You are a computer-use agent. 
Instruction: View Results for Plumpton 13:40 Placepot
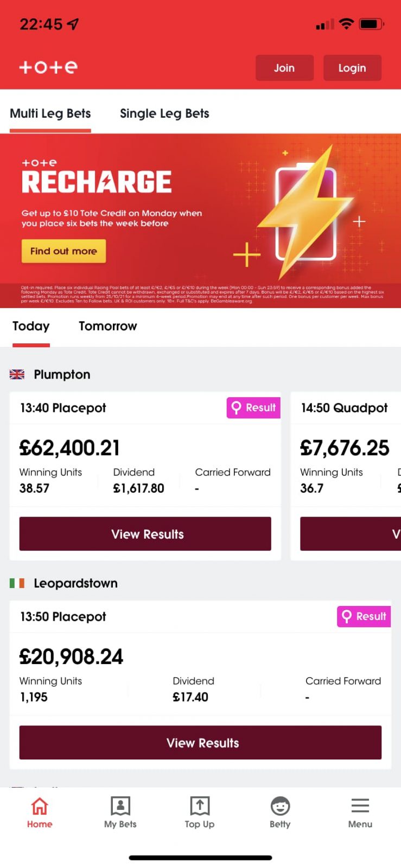pos(145,534)
